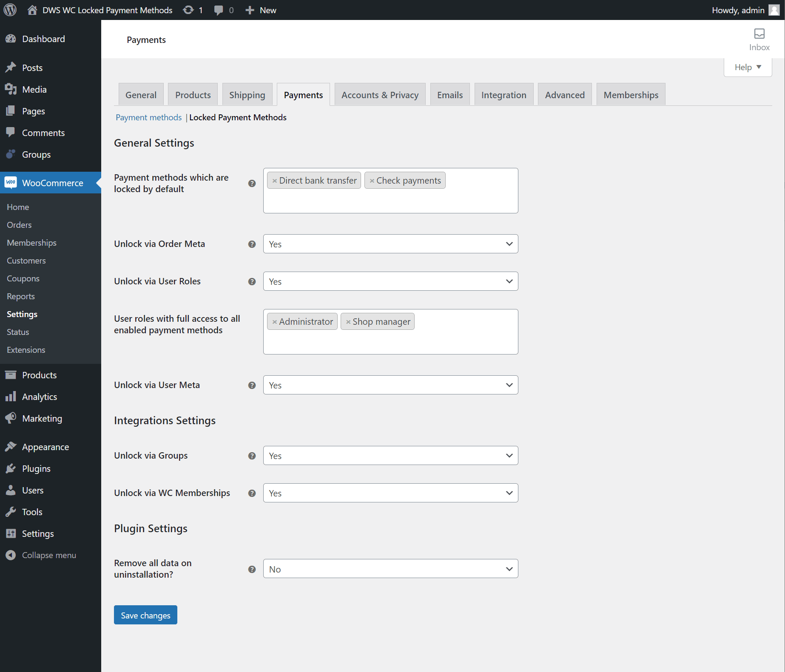The width and height of the screenshot is (785, 672).
Task: Click help icon beside Remove all data
Action: coord(252,569)
